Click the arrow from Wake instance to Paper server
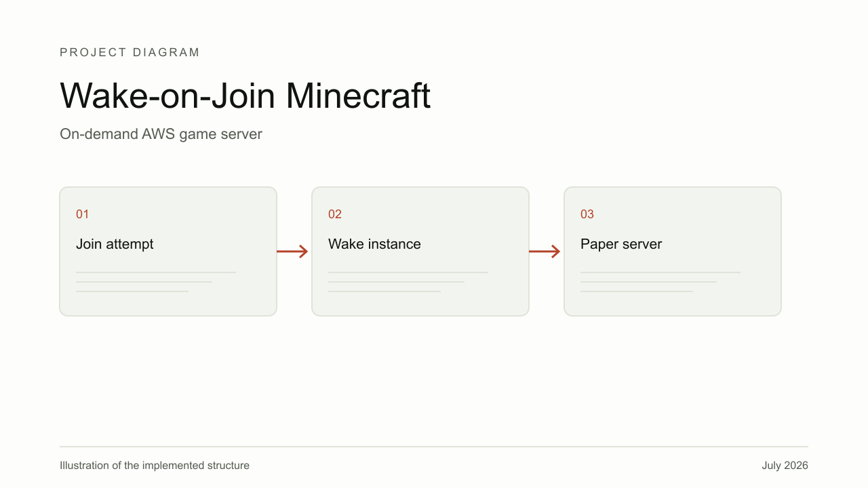The image size is (868, 488). click(x=545, y=251)
